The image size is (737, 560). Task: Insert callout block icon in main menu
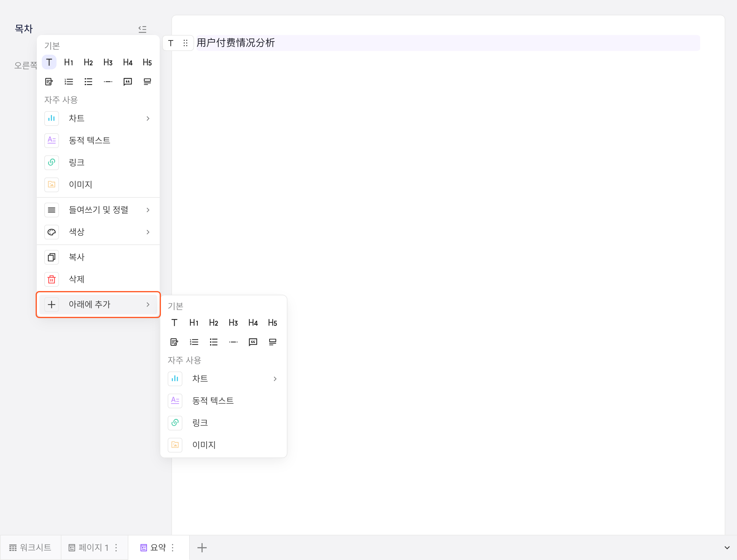tap(147, 82)
